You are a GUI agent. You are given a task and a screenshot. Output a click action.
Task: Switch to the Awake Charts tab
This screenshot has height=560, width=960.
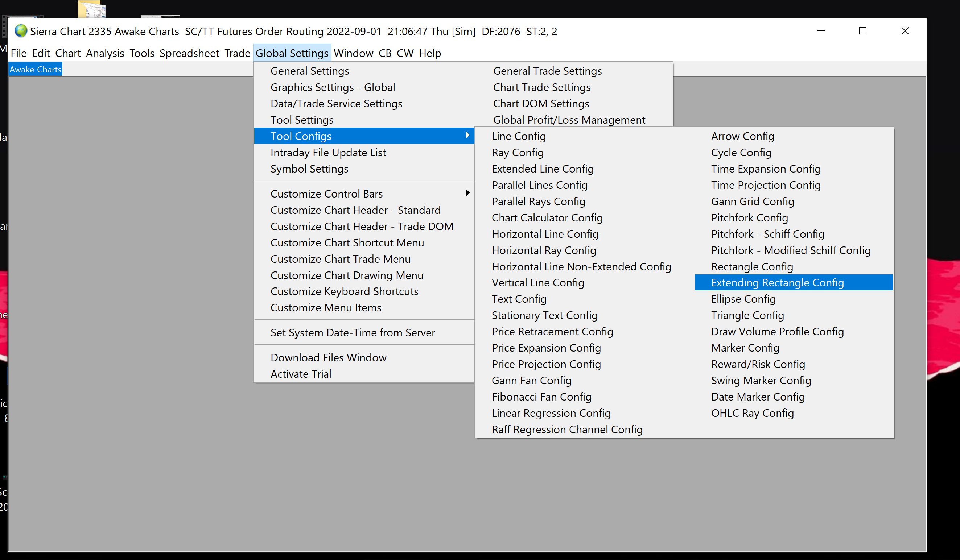[35, 69]
